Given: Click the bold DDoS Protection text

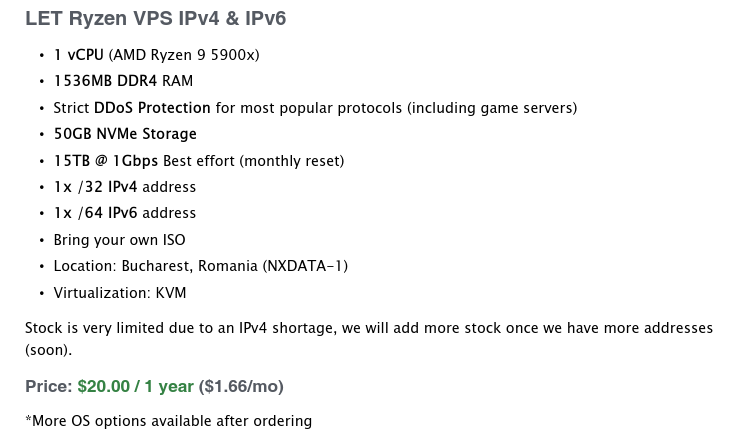Looking at the screenshot, I should click(x=152, y=107).
